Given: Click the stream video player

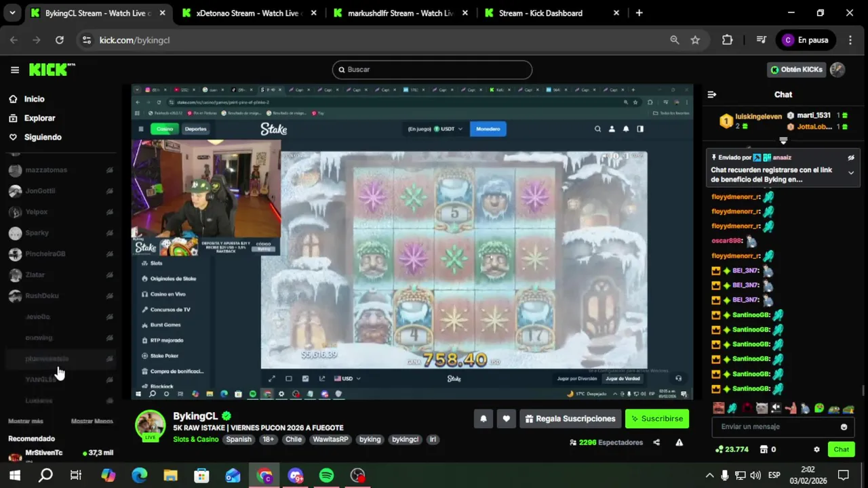Looking at the screenshot, I should click(412, 242).
